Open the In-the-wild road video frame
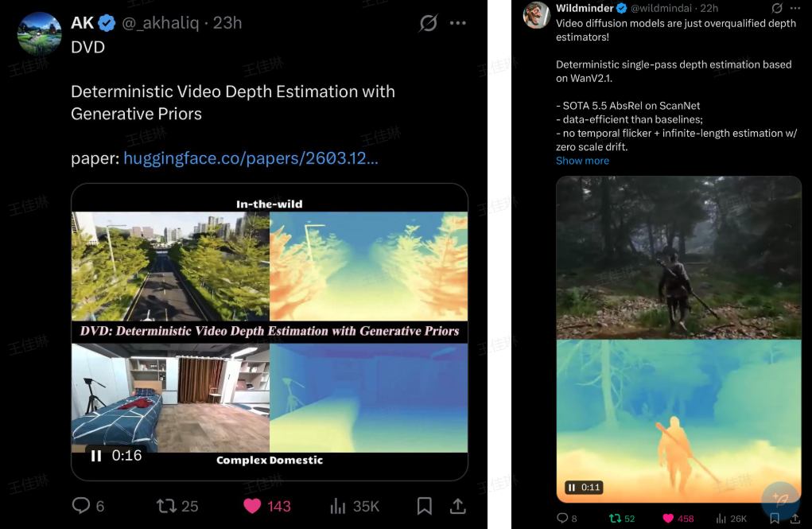Viewport: 812px width, 529px height. point(170,266)
